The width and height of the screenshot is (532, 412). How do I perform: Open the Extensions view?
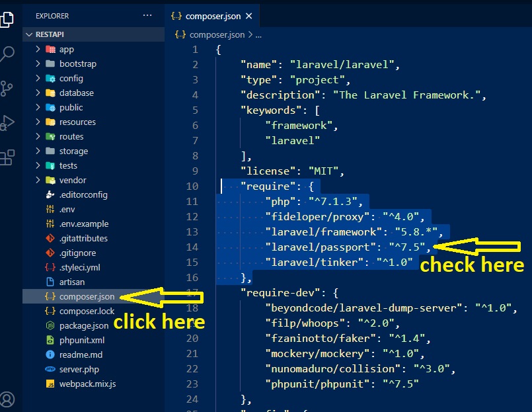pos(7,157)
